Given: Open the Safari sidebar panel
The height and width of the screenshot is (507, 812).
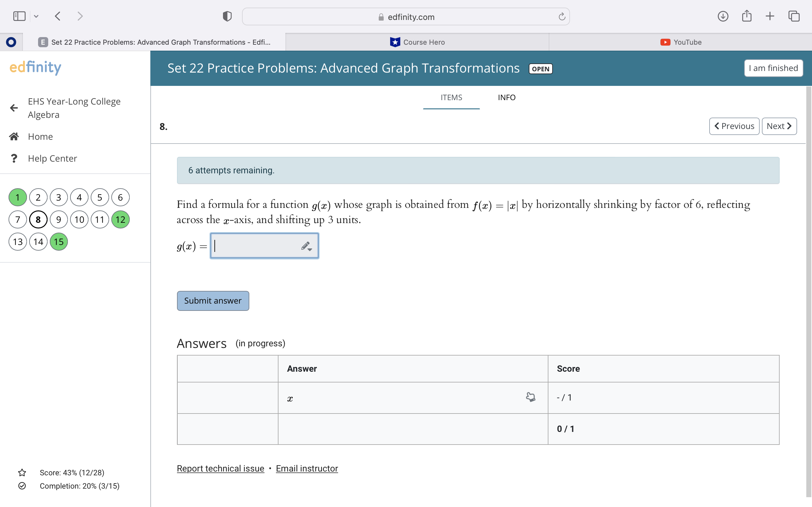Looking at the screenshot, I should coord(19,16).
